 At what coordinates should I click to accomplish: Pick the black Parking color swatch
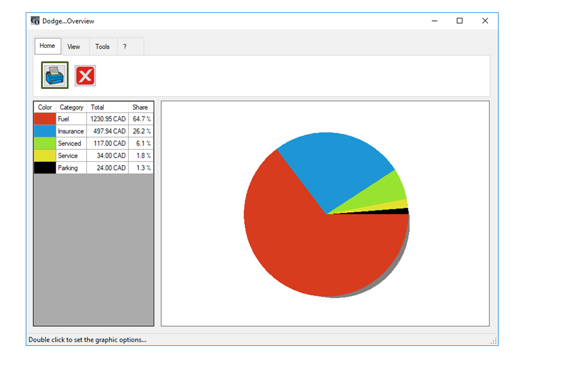click(x=45, y=167)
